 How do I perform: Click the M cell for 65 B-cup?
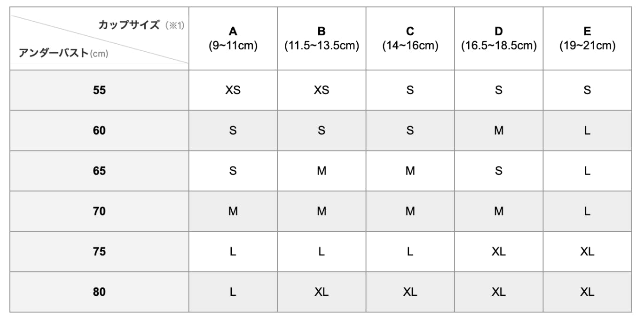pos(322,171)
